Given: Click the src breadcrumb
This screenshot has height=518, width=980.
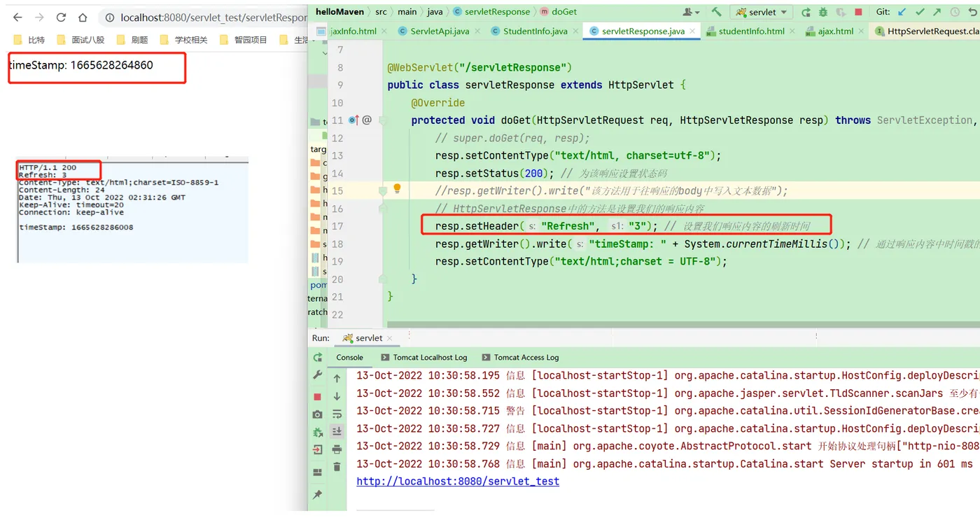Looking at the screenshot, I should tap(380, 12).
